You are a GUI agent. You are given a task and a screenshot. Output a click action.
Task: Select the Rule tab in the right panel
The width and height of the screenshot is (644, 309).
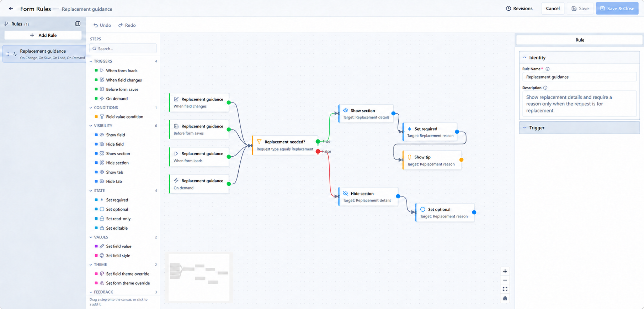(x=580, y=40)
